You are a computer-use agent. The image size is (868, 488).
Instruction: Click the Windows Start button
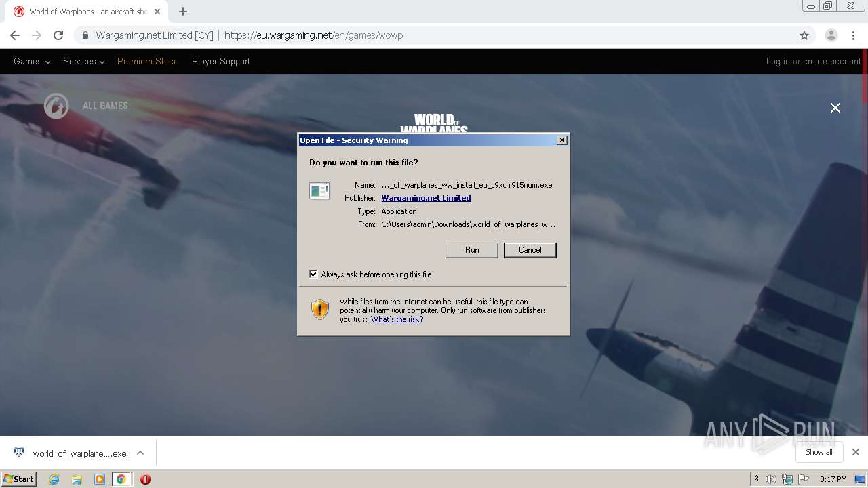18,479
